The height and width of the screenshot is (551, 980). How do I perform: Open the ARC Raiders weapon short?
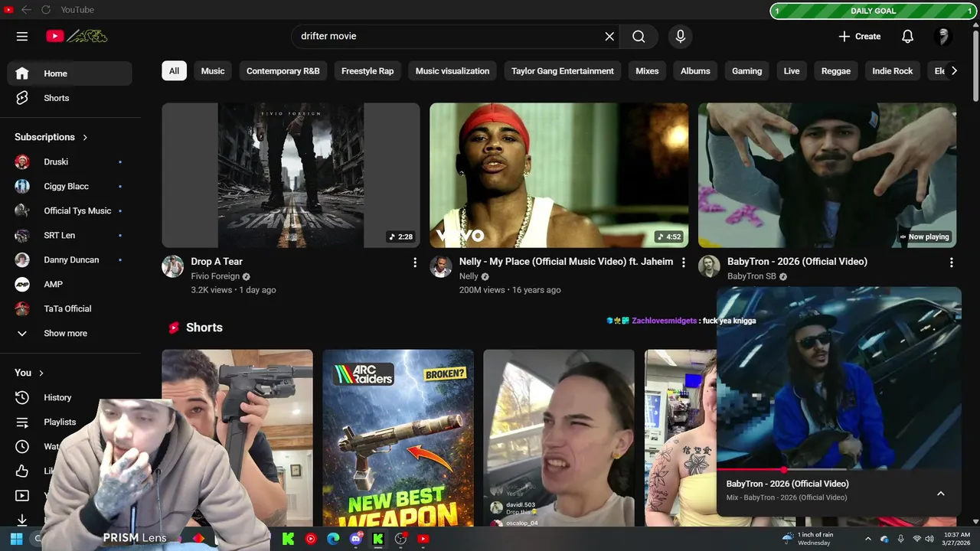(x=398, y=438)
